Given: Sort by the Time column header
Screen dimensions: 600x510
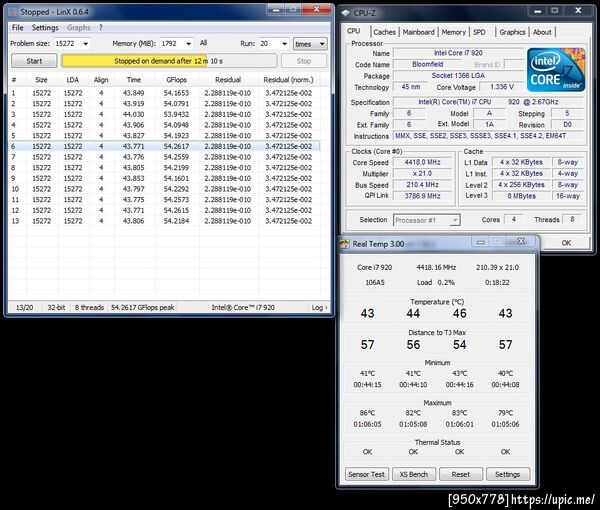Looking at the screenshot, I should tap(134, 80).
